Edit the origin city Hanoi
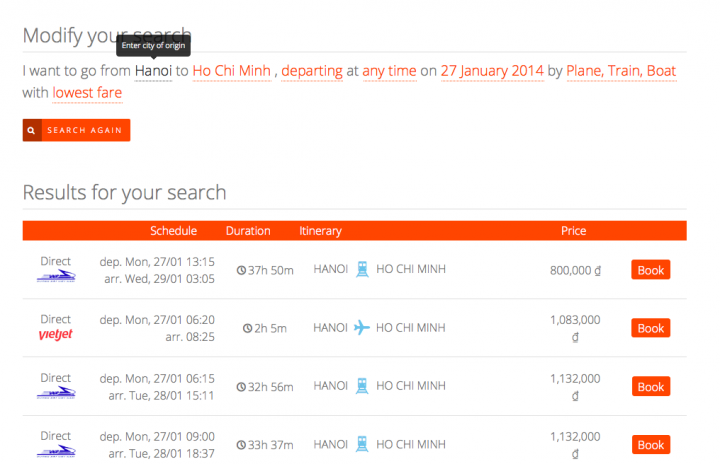 click(153, 71)
